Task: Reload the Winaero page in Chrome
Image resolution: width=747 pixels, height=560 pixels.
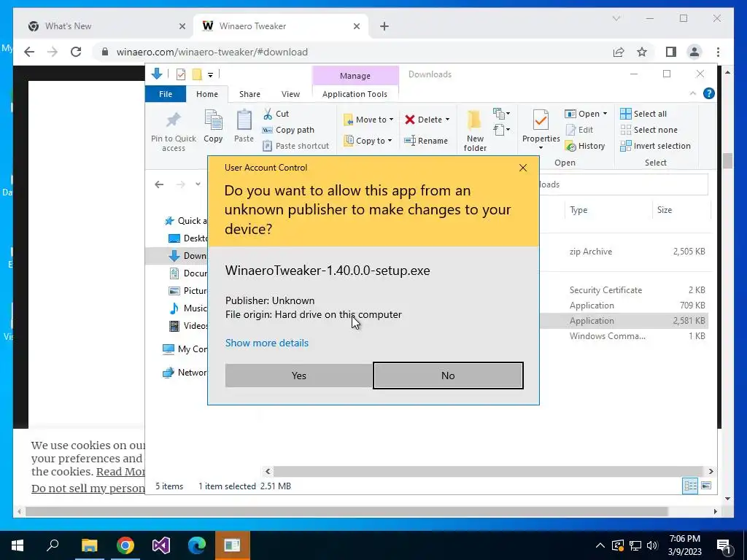Action: (x=75, y=52)
